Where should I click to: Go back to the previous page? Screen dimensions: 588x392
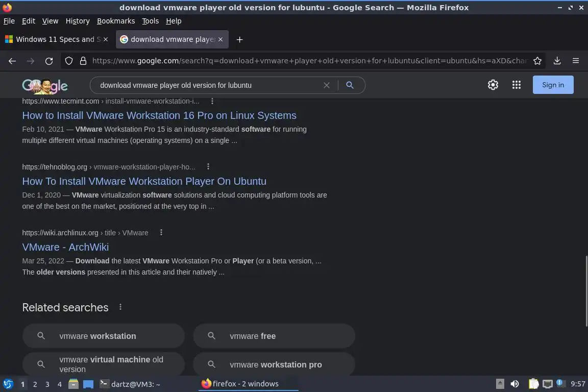pyautogui.click(x=12, y=61)
